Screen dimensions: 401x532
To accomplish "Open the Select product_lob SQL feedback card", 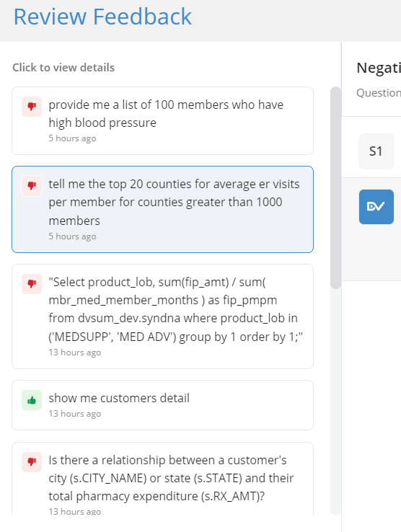I will (x=163, y=316).
